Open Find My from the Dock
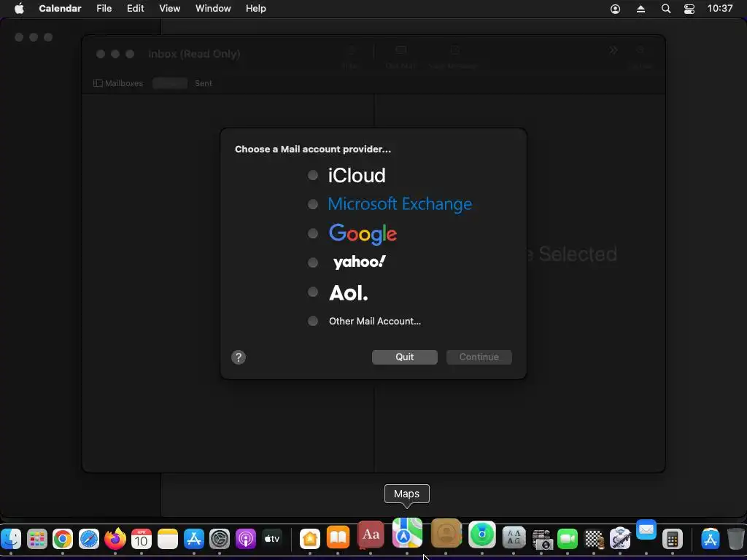747x560 pixels. click(x=481, y=535)
